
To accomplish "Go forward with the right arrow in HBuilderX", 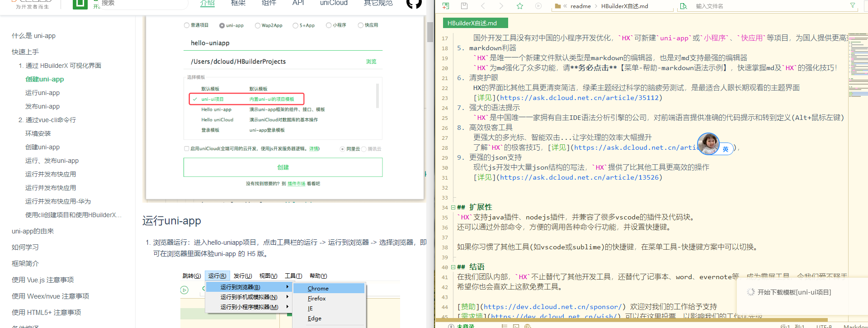I will 501,6.
